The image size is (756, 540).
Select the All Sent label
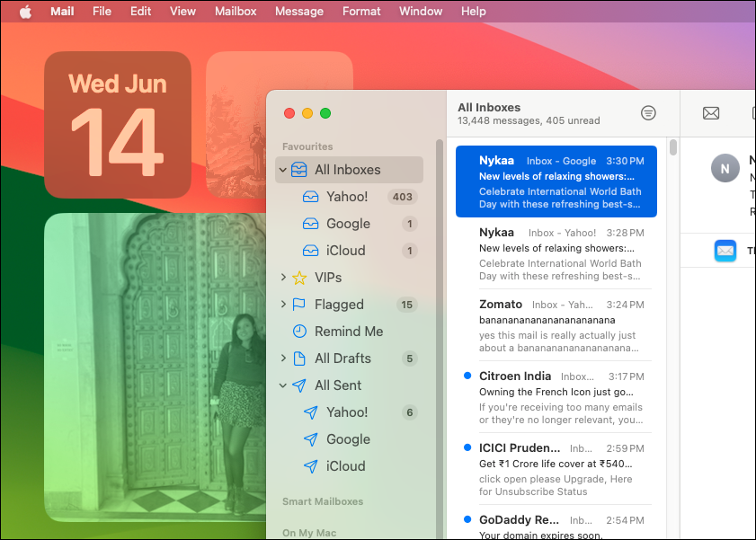click(x=338, y=385)
